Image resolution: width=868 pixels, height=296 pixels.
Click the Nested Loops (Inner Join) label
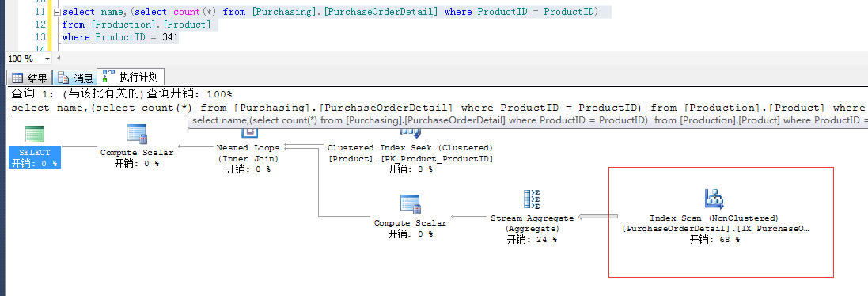248,154
